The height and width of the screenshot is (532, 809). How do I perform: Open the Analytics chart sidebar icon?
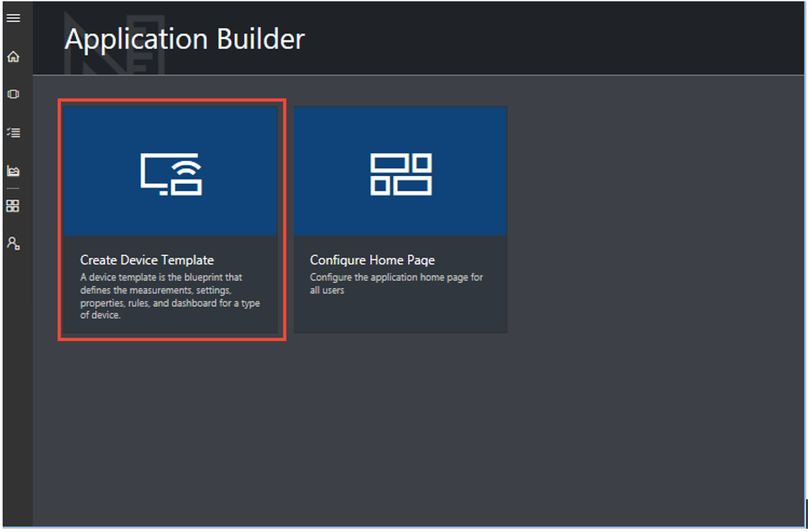(13, 171)
